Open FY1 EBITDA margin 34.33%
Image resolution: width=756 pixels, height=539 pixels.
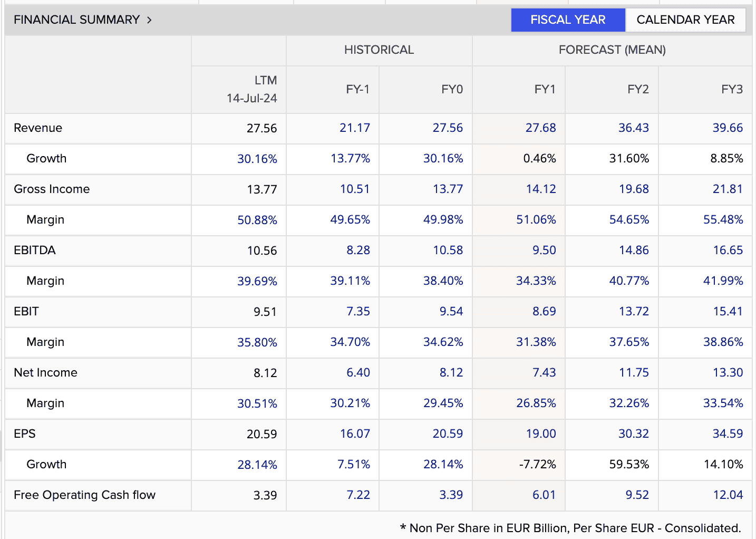pyautogui.click(x=536, y=281)
